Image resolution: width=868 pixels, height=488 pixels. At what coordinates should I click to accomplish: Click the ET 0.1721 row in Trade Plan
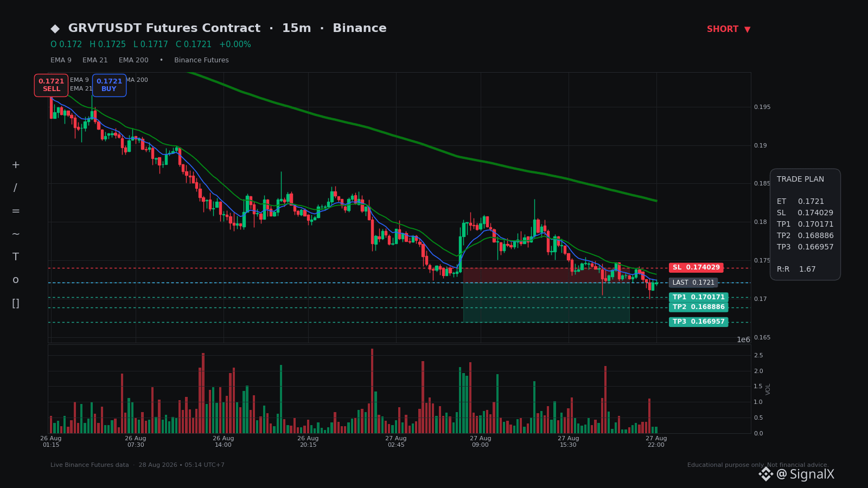tap(800, 202)
